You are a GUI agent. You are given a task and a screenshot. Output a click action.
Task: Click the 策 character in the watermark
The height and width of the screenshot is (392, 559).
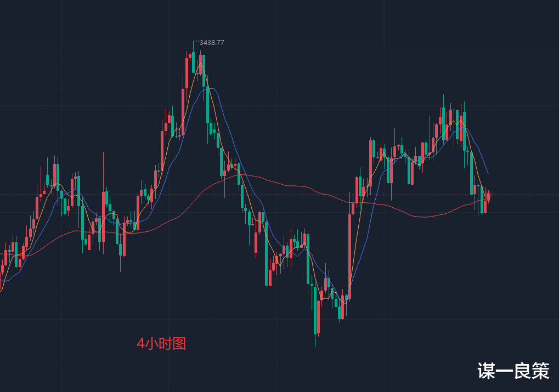(540, 372)
